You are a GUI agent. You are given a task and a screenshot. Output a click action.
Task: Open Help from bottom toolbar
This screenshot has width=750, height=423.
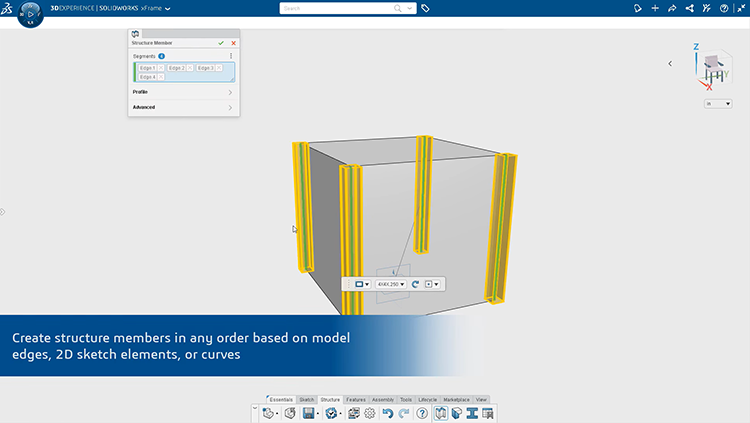coord(422,413)
